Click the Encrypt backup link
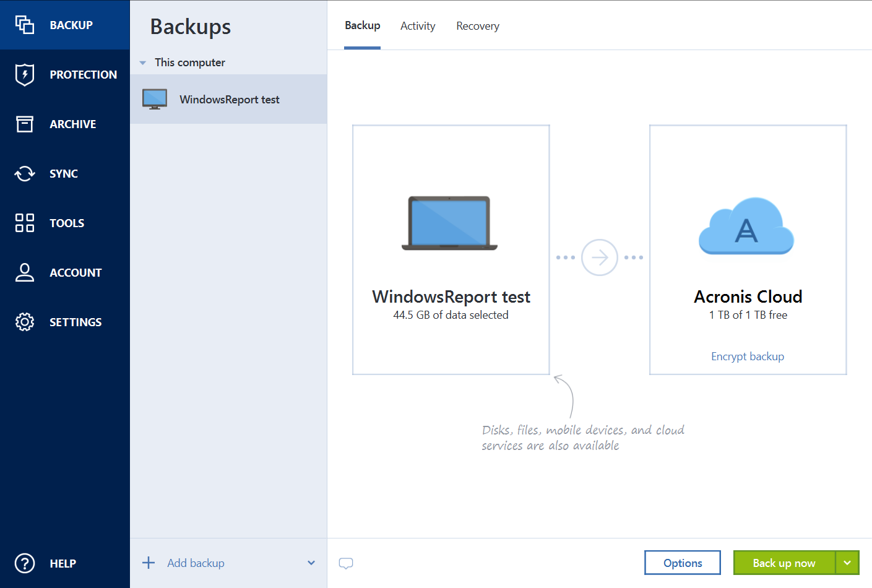872x588 pixels. pyautogui.click(x=748, y=357)
